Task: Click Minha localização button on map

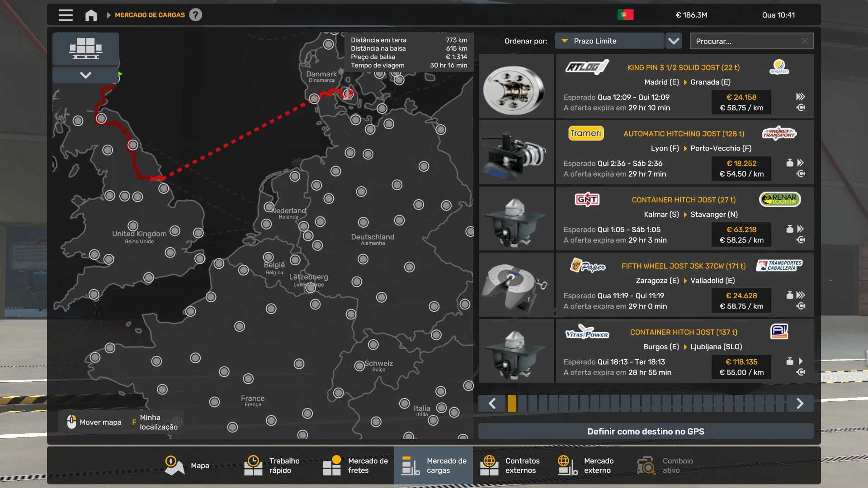Action: (x=157, y=422)
